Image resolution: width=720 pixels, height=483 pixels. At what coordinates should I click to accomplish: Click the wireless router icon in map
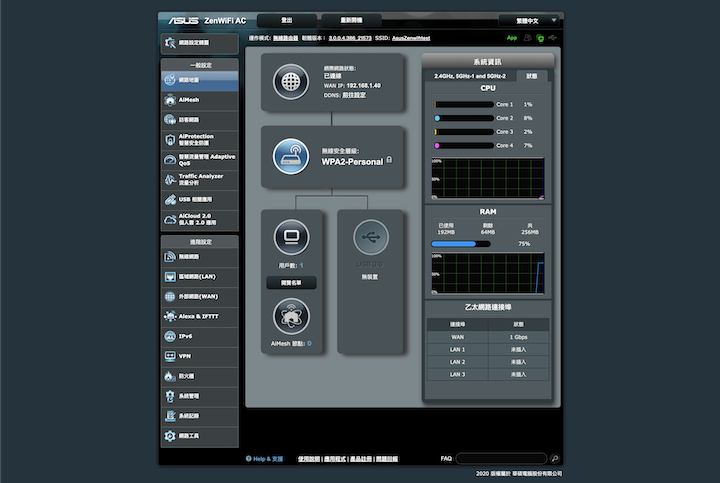coord(291,156)
